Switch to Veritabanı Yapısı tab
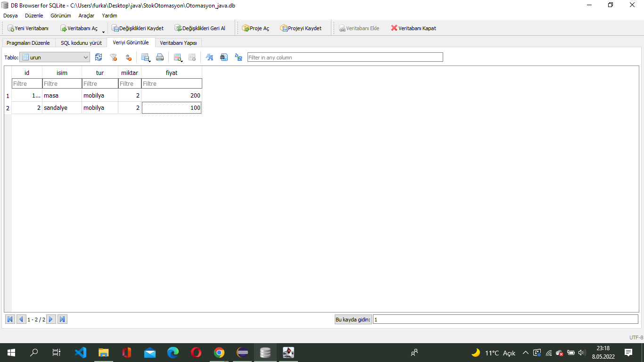Screen dimensions: 644x362 (x=178, y=43)
